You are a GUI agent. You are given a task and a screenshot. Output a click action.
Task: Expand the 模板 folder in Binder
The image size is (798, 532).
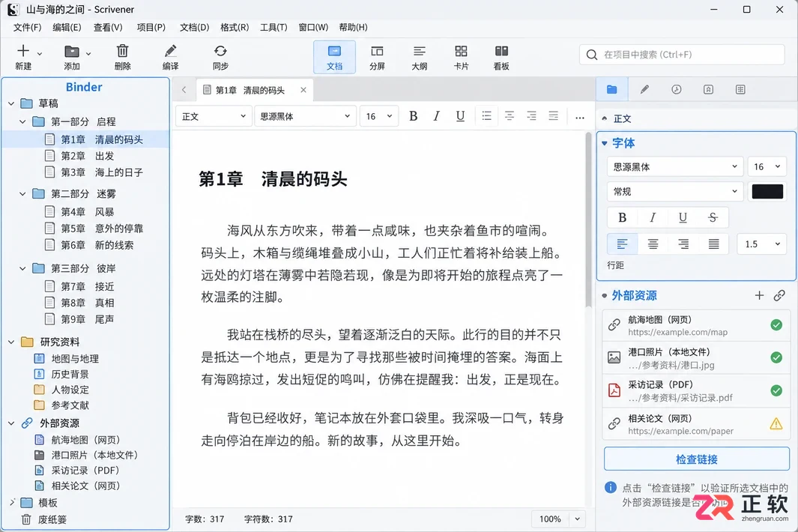12,503
